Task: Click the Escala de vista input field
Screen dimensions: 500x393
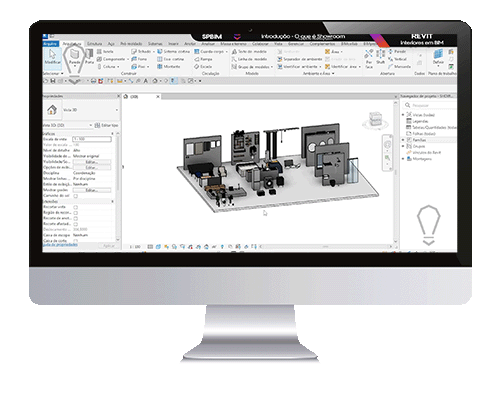Action: (x=92, y=139)
